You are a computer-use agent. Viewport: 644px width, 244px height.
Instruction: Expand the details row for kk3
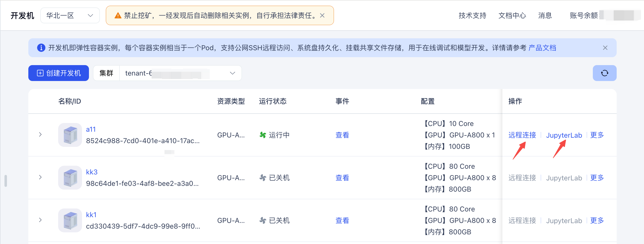40,177
